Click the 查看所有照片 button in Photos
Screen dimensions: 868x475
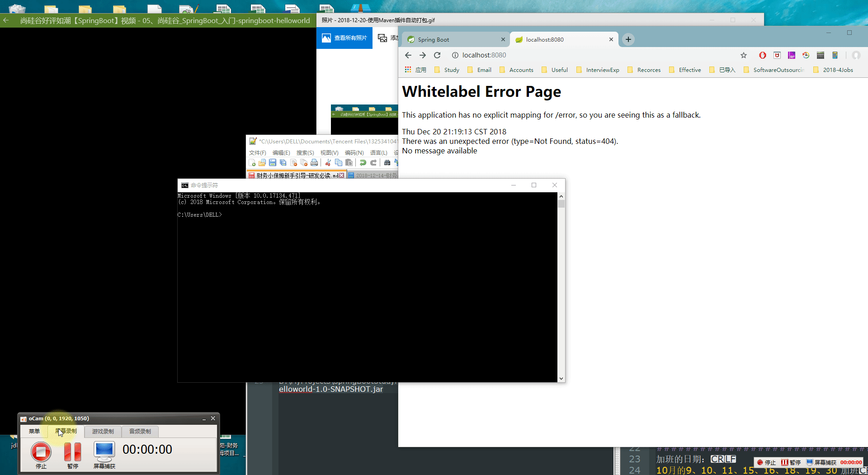point(344,38)
